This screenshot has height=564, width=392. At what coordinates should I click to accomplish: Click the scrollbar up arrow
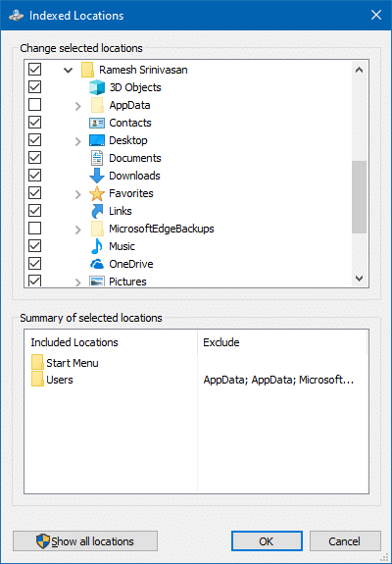[x=359, y=71]
